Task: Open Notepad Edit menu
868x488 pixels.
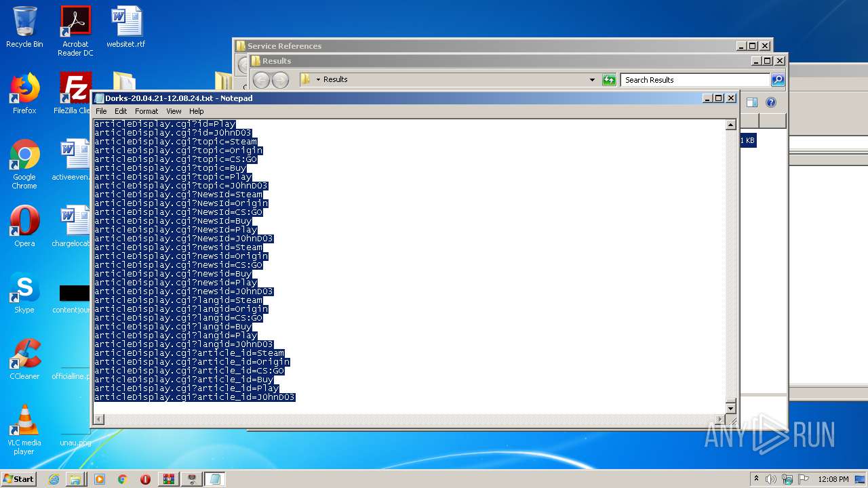Action: [121, 111]
